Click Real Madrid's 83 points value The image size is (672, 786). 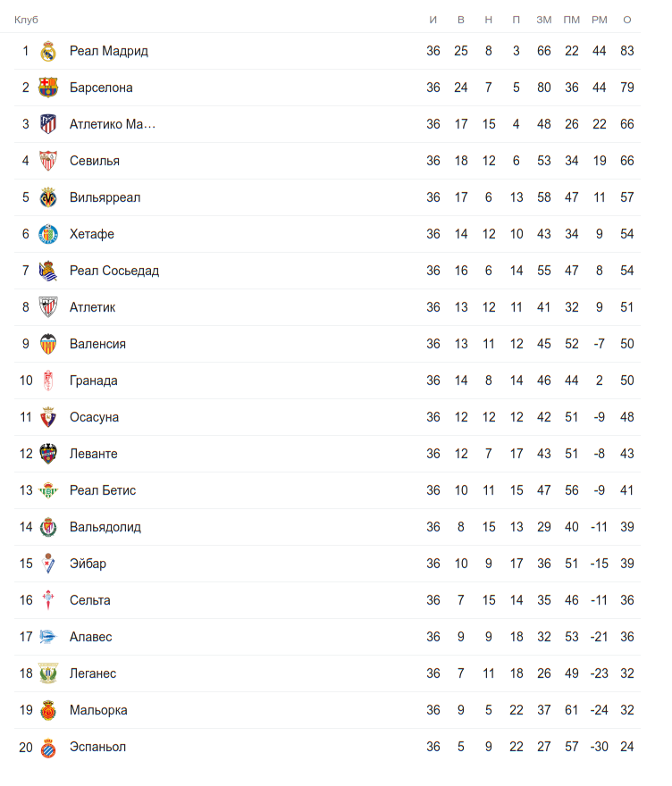pyautogui.click(x=627, y=51)
